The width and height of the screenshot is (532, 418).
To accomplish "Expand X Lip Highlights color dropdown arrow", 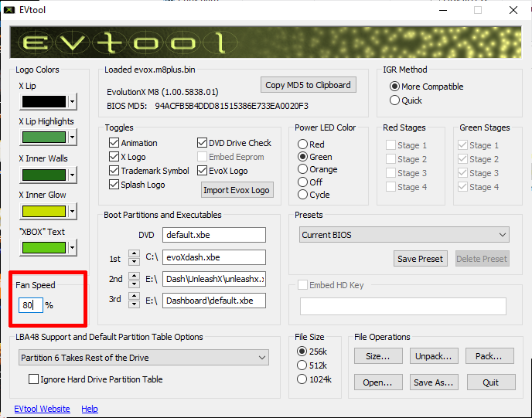I will click(x=72, y=138).
